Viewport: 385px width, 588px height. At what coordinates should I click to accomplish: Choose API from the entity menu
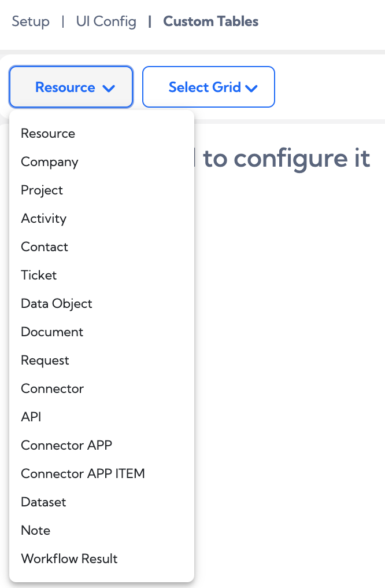coord(32,417)
